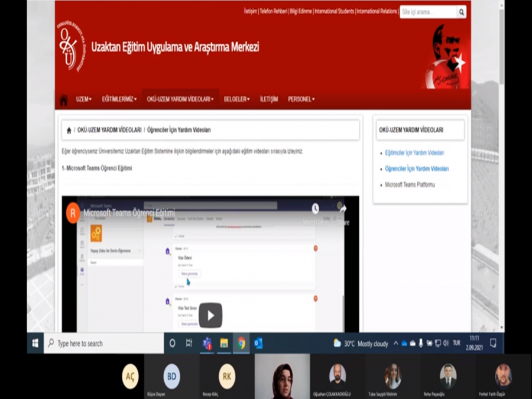Click the text 1- Microsoft Teams Öğrenci Eğitimi
Viewport: 532px width, 399px height.
click(x=97, y=168)
